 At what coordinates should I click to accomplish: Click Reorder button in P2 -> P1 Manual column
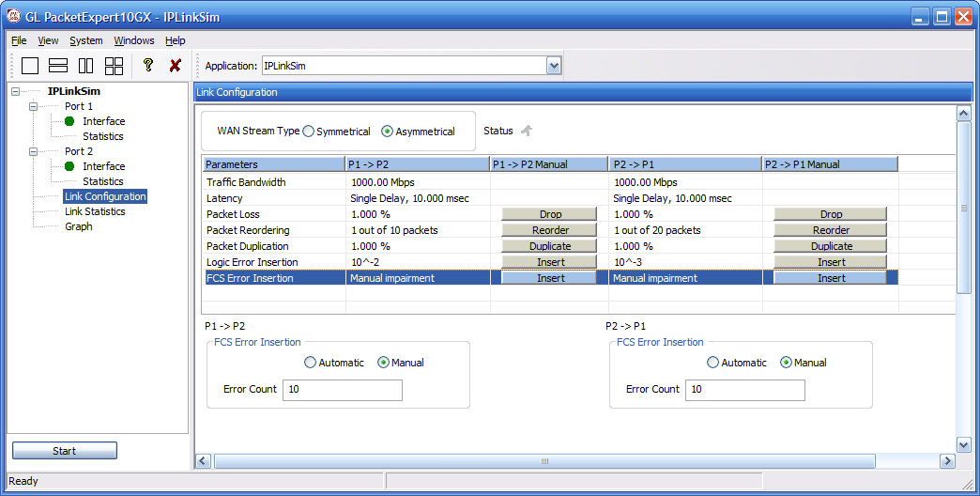(x=831, y=230)
